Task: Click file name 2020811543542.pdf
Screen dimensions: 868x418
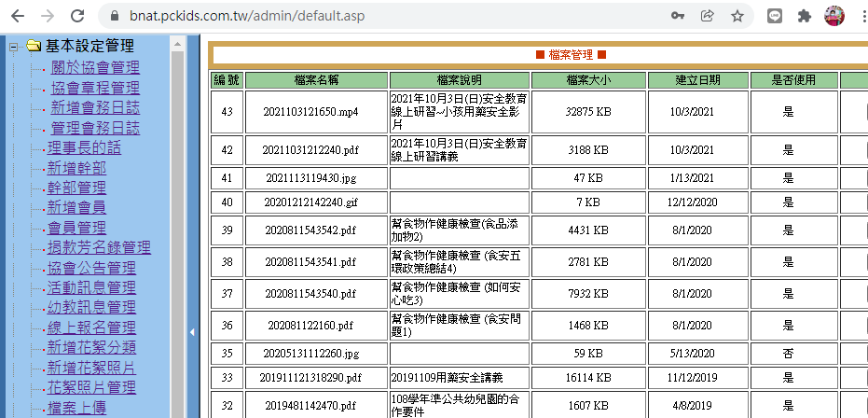Action: pos(310,230)
